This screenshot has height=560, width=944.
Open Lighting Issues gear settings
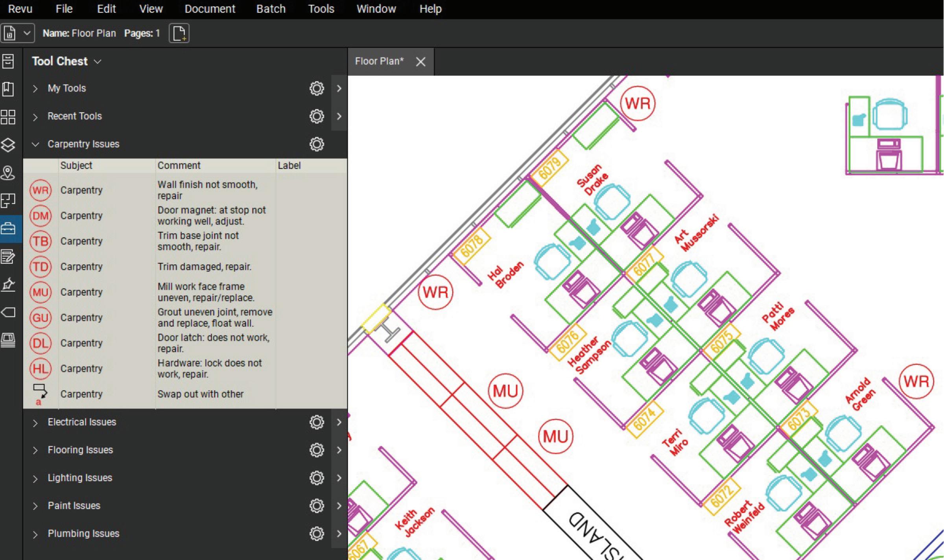point(317,478)
